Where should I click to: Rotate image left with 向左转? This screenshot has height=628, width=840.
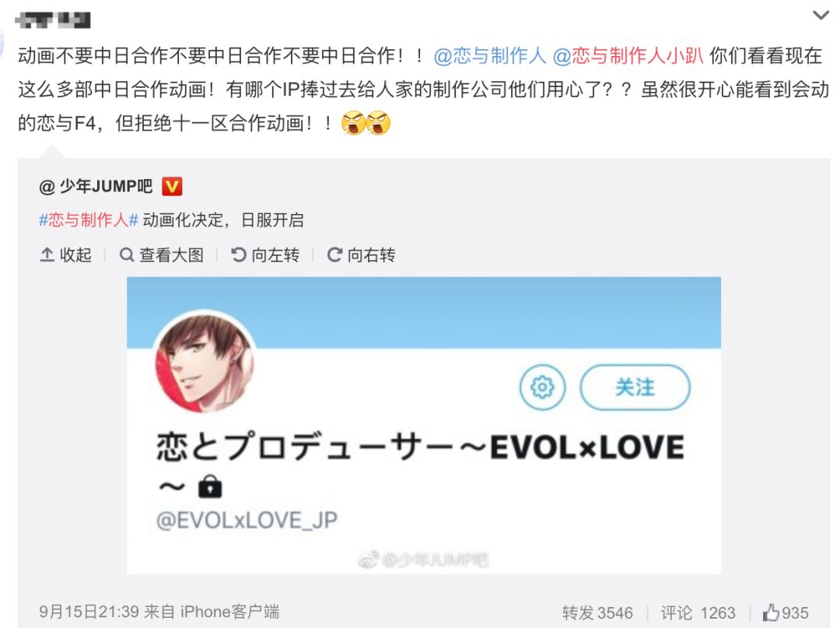265,255
